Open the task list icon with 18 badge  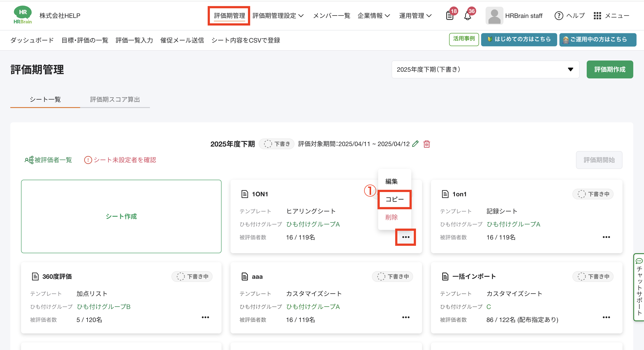[x=450, y=16]
